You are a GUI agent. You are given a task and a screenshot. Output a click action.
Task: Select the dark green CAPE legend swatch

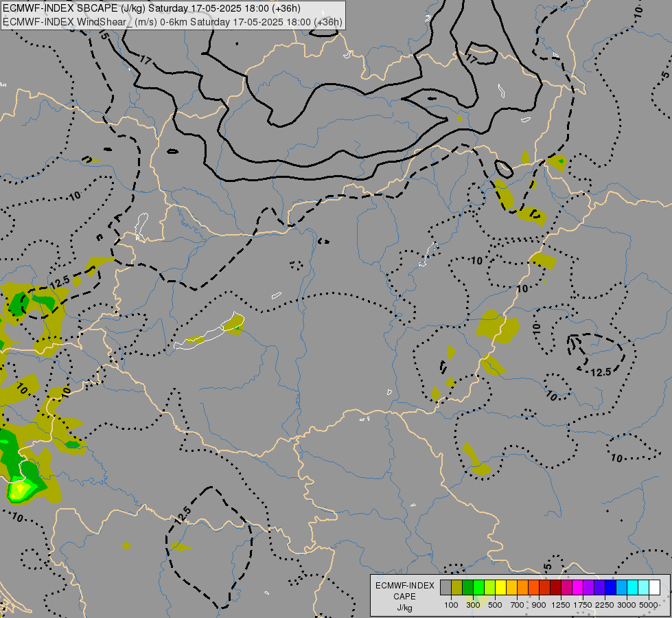tap(468, 587)
